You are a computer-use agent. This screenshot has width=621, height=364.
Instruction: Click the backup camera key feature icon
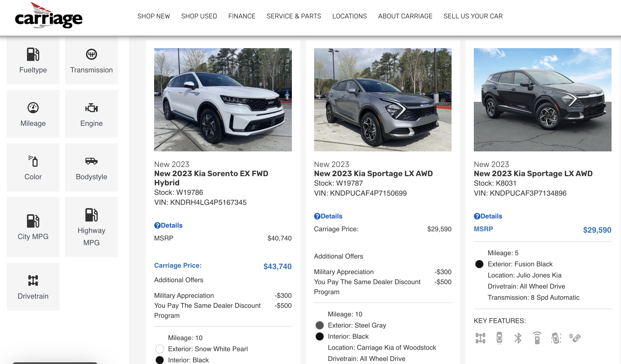click(499, 338)
